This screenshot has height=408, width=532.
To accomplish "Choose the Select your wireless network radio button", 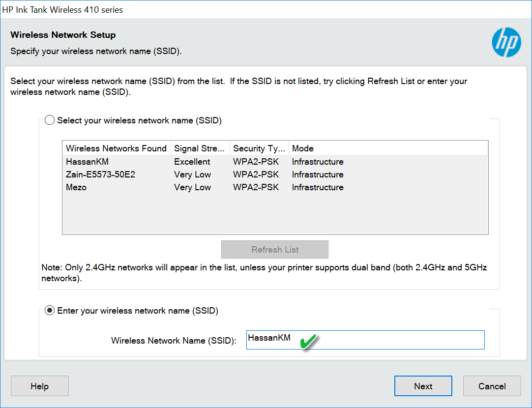I will [50, 120].
